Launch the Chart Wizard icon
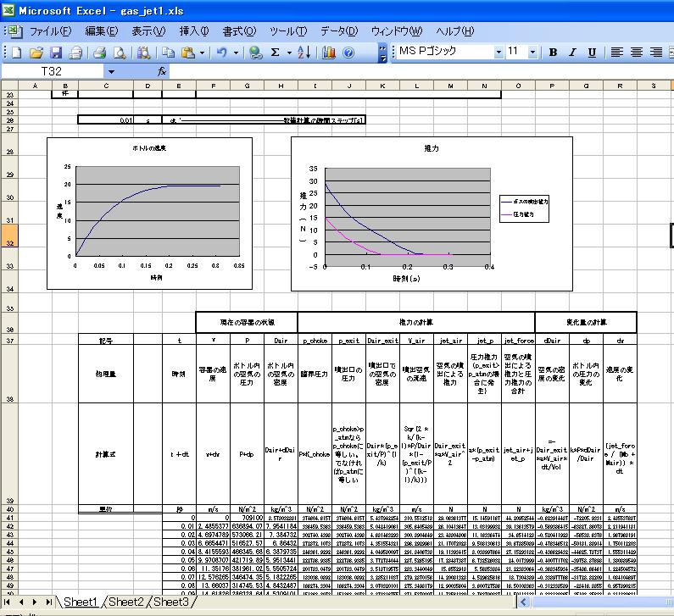The image size is (674, 616). (329, 53)
